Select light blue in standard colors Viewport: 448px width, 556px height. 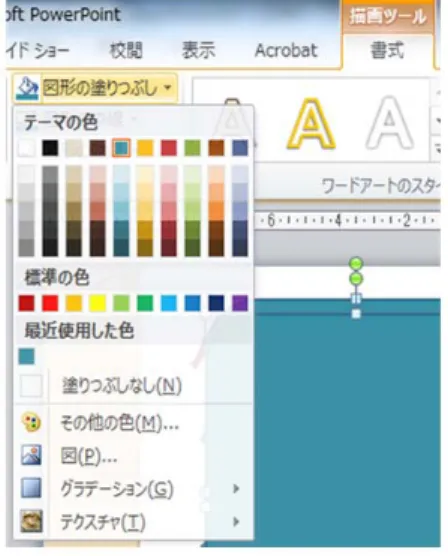click(x=169, y=304)
